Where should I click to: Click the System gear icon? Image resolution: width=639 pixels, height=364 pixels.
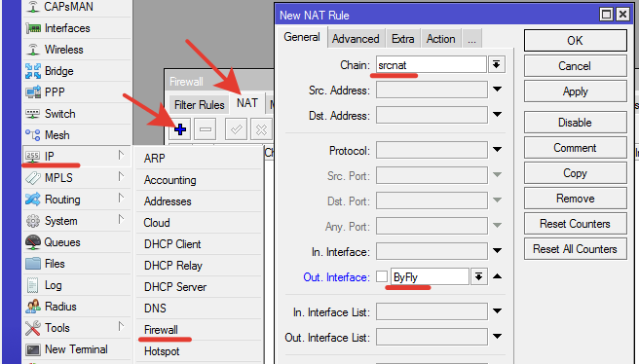[x=33, y=221]
